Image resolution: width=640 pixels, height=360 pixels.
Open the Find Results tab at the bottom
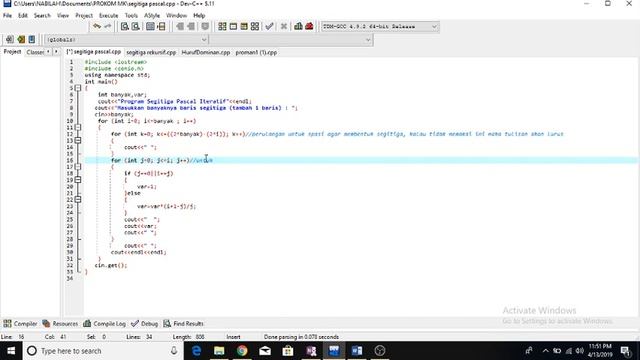[x=184, y=324]
